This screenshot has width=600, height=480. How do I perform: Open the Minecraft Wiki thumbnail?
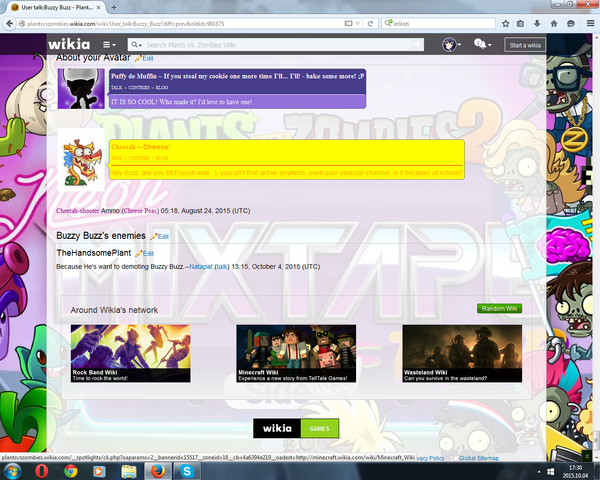pyautogui.click(x=296, y=353)
